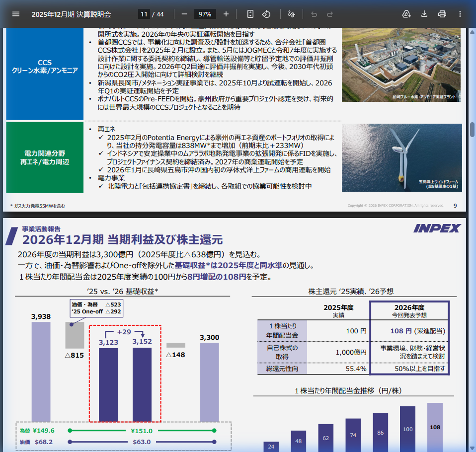Viewport: 476px width, 452px height.
Task: Click the 74 dividend bar
Action: pyautogui.click(x=353, y=435)
